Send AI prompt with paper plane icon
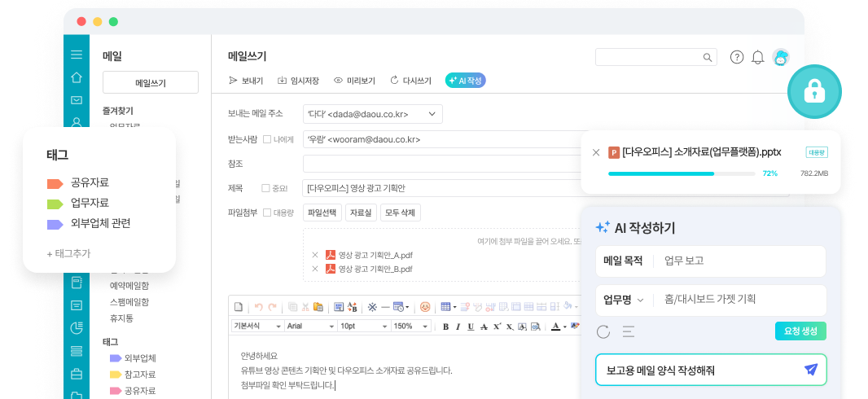The image size is (868, 399). pyautogui.click(x=810, y=370)
